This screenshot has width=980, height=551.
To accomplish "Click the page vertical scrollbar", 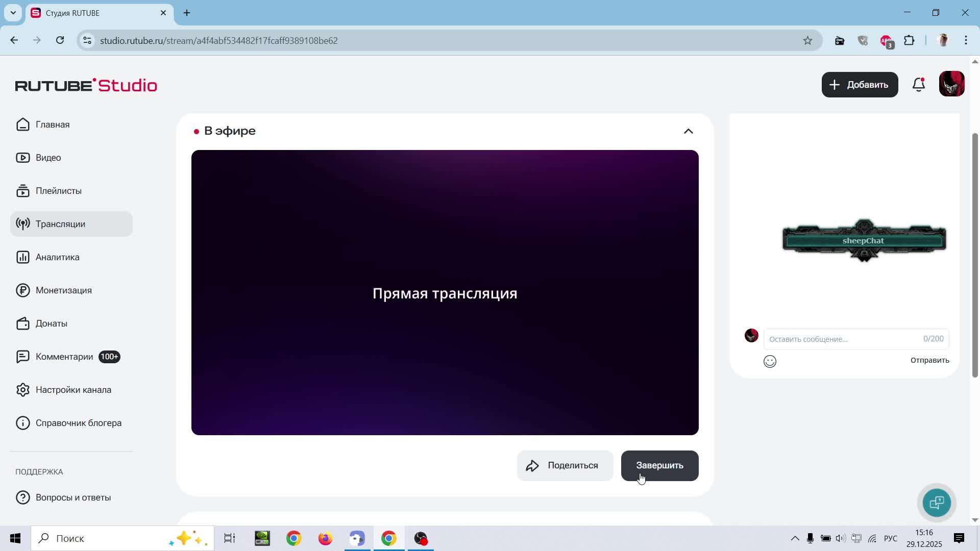I will click(x=974, y=255).
